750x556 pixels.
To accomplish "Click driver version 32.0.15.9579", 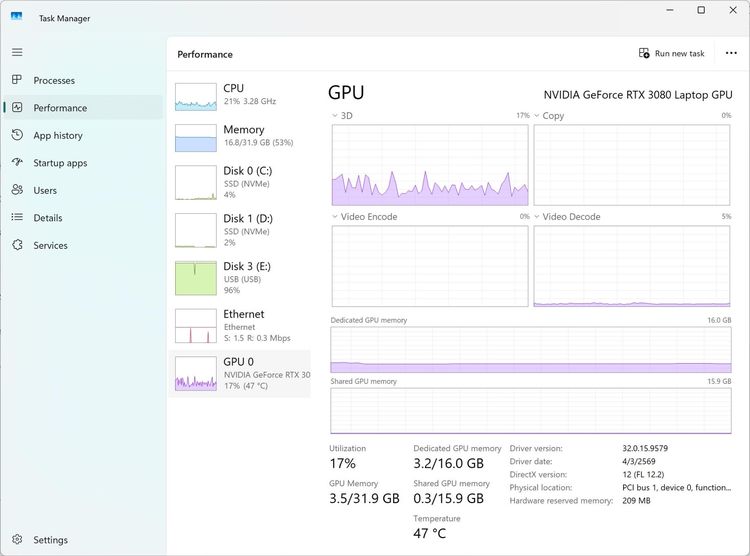I will click(645, 448).
